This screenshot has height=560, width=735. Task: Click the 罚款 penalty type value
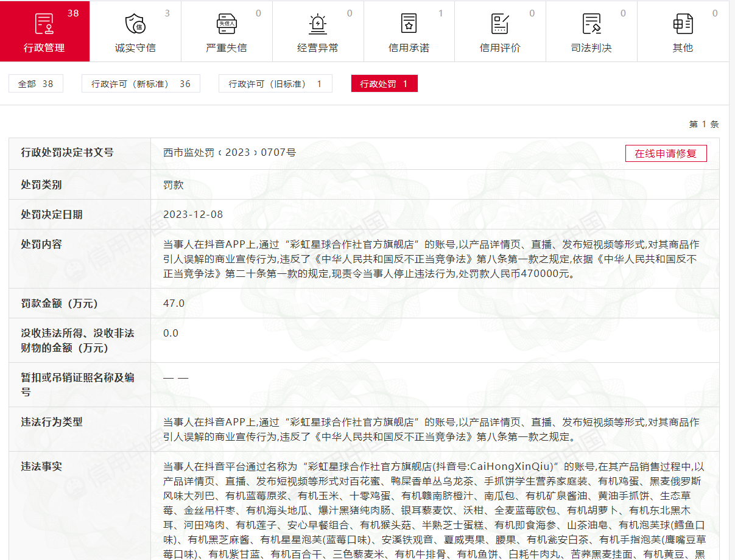click(x=174, y=184)
